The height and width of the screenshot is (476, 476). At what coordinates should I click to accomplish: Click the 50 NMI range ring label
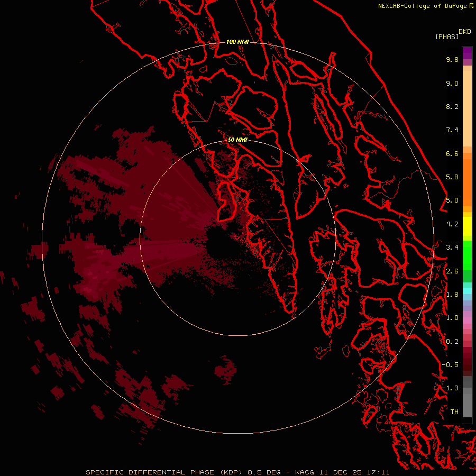(237, 140)
